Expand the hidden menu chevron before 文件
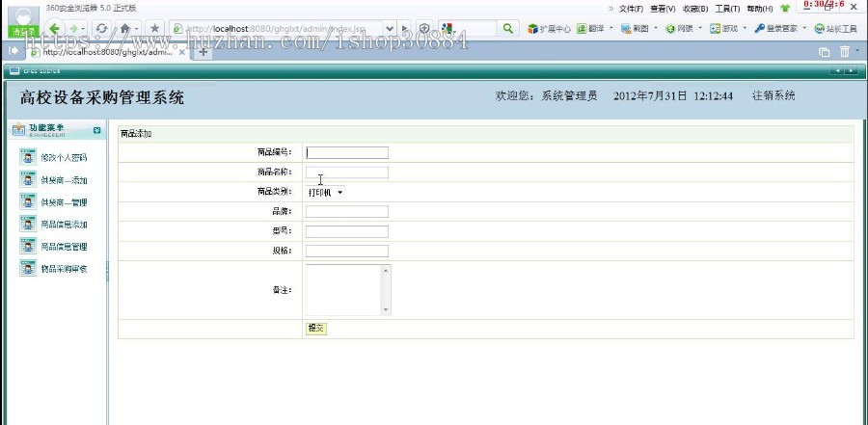 611,9
